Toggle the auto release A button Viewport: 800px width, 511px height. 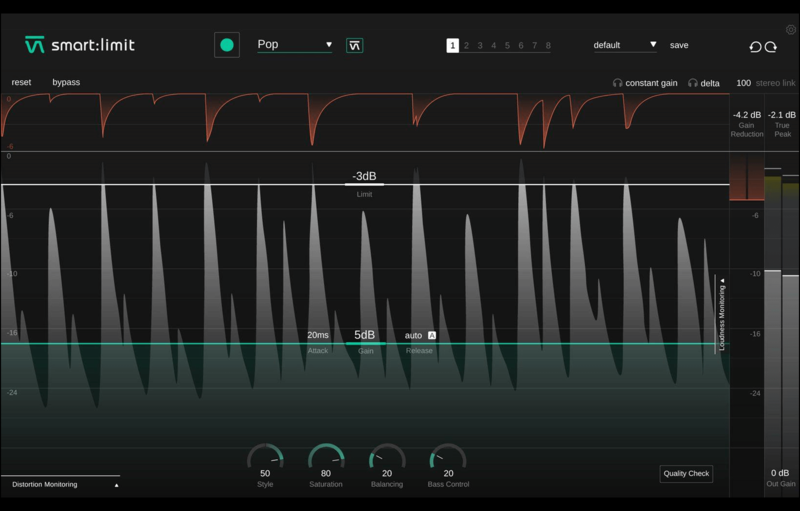click(432, 335)
